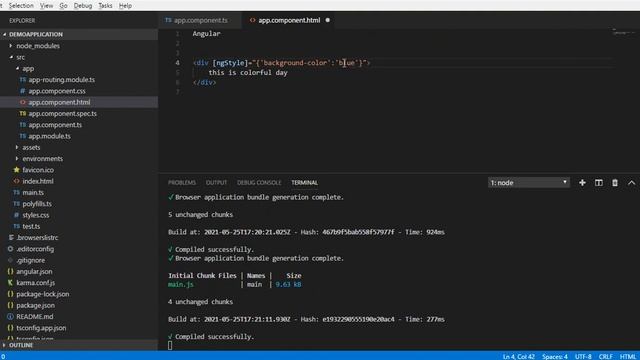Open the View menu
The image size is (640, 360).
coord(46,6)
